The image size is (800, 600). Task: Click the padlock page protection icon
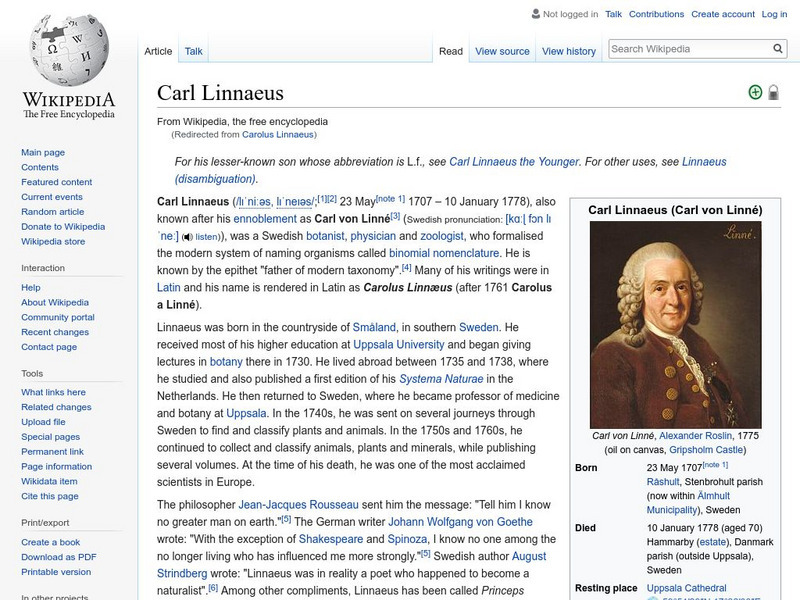773,93
